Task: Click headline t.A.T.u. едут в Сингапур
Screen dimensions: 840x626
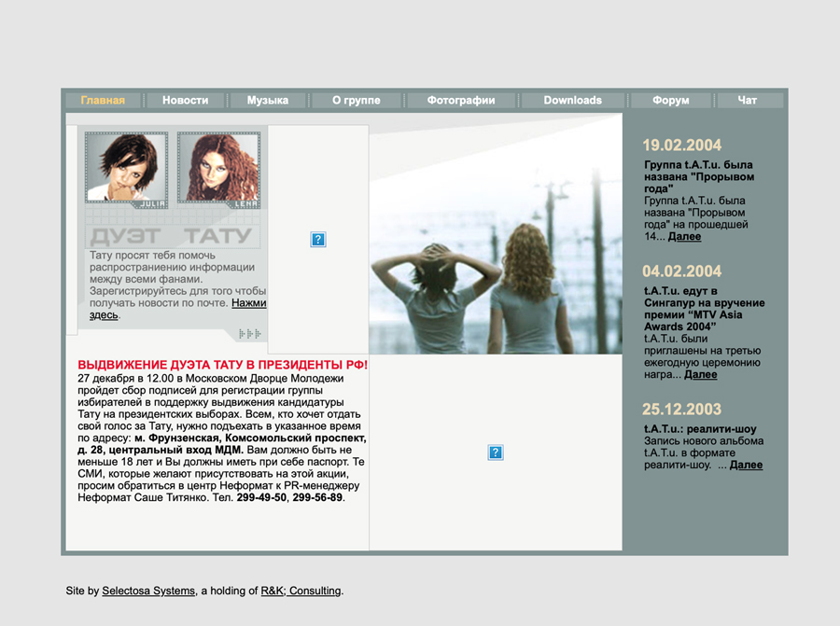Action: (x=704, y=309)
